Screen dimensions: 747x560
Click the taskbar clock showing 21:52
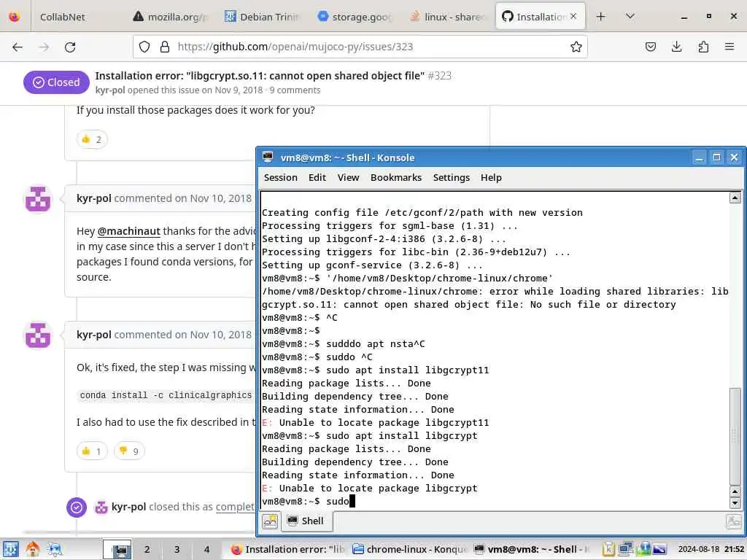711,550
